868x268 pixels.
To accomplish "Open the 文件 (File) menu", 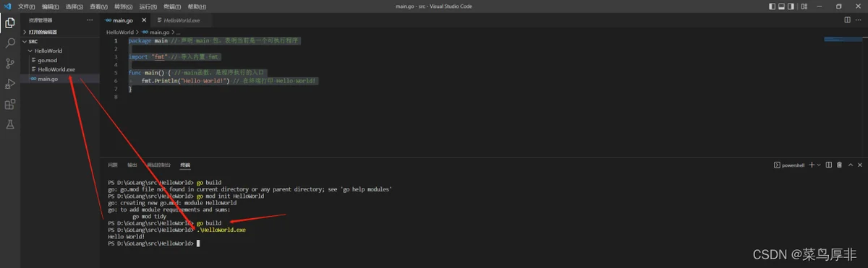I will click(x=26, y=6).
